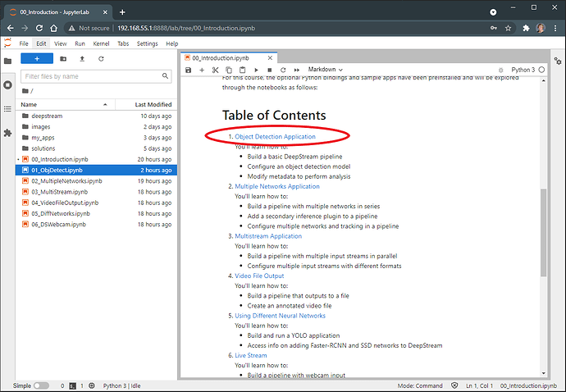
Task: Cut the selected cell using scissors icon
Action: [216, 70]
